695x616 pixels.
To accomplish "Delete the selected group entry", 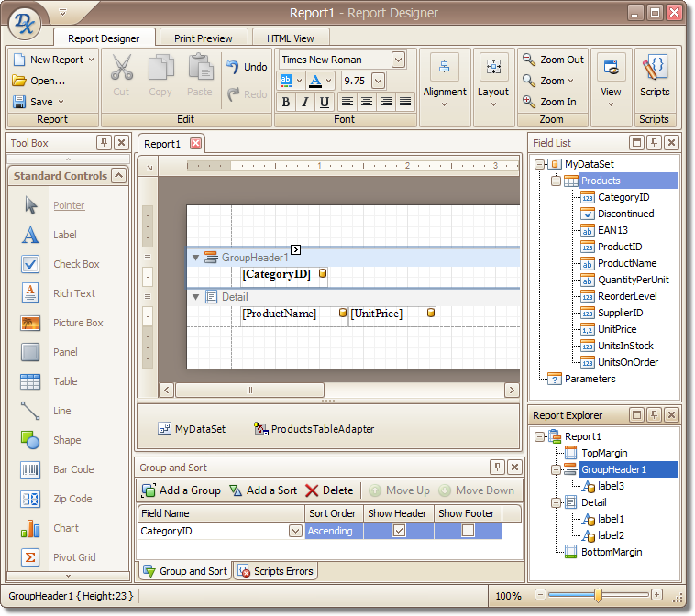I will (x=329, y=490).
